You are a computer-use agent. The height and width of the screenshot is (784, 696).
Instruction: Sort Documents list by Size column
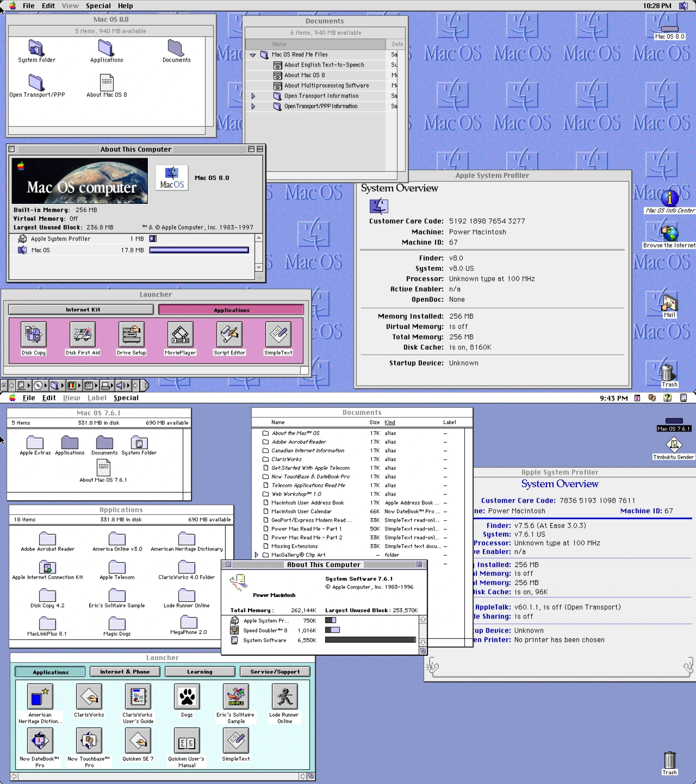374,422
